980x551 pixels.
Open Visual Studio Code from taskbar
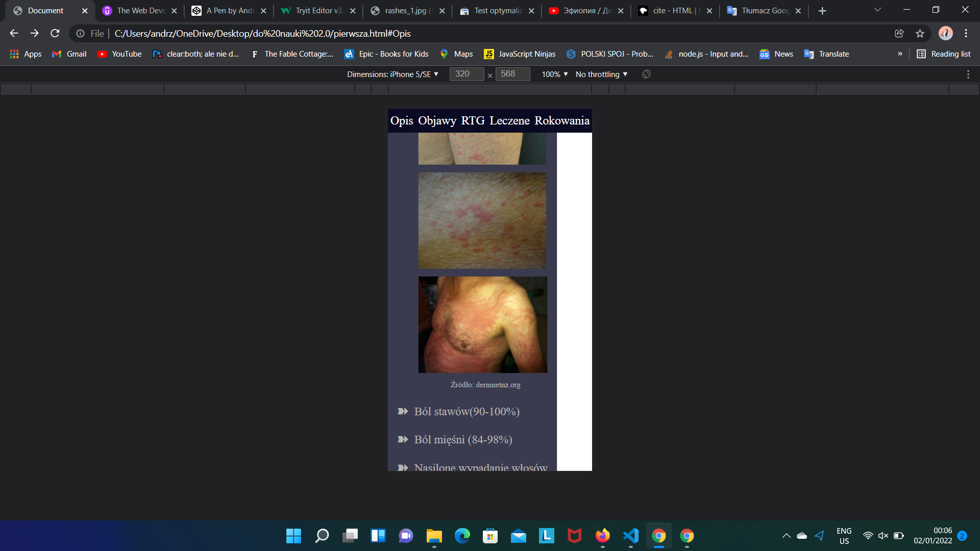631,536
